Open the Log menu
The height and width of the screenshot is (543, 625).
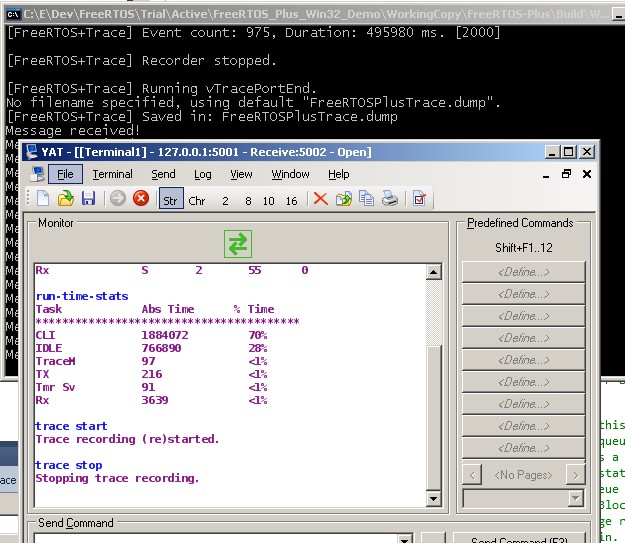pyautogui.click(x=203, y=174)
